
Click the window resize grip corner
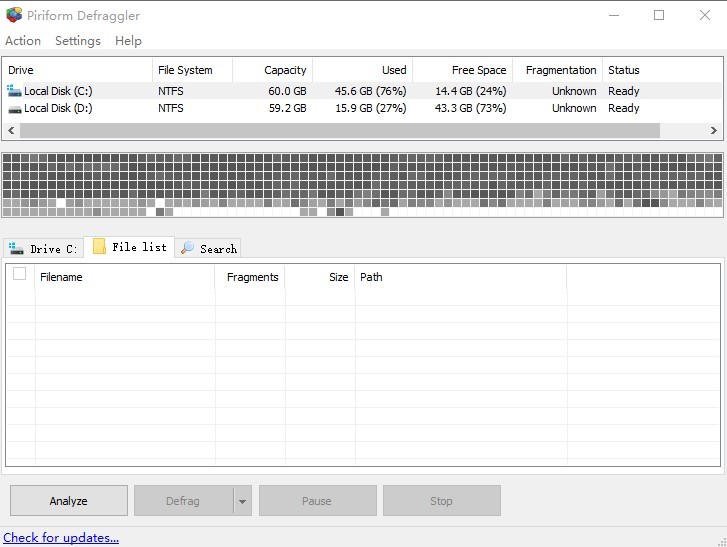coord(722,542)
